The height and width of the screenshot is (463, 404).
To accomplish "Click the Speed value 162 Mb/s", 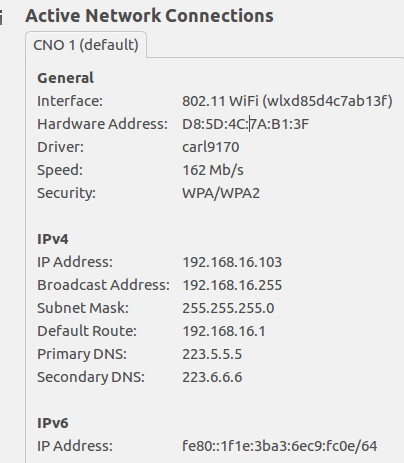I will tap(213, 170).
